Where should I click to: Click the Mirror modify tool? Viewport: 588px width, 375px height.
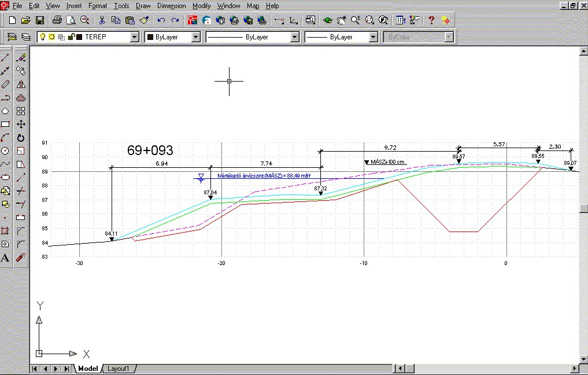(21, 84)
